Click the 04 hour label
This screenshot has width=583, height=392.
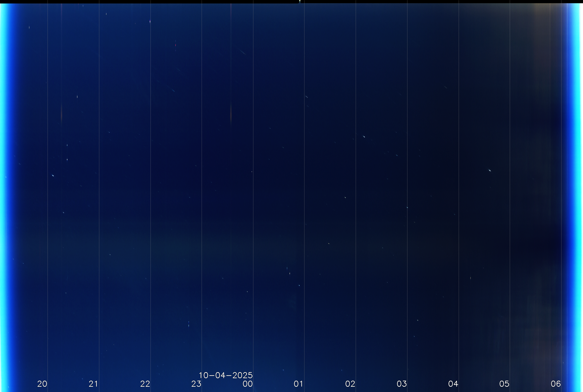453,383
